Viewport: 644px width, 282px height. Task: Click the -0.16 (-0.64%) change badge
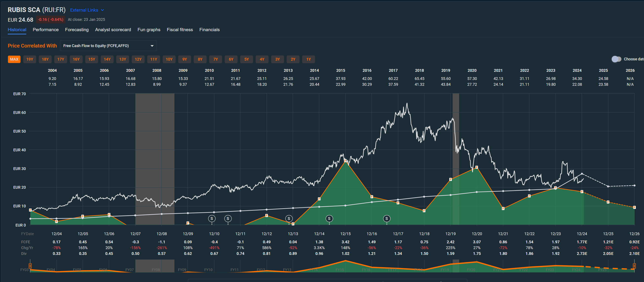51,20
